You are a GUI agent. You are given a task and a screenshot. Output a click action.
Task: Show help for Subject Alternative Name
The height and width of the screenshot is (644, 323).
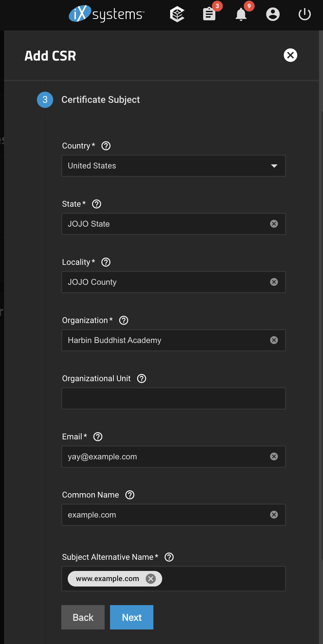click(x=169, y=557)
